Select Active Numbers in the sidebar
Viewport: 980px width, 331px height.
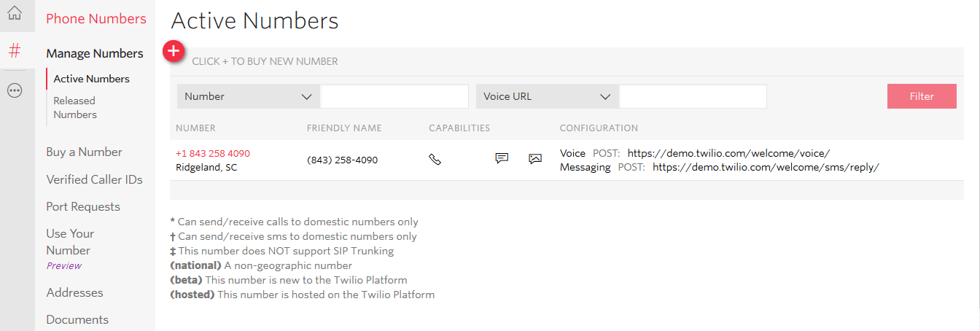[91, 79]
